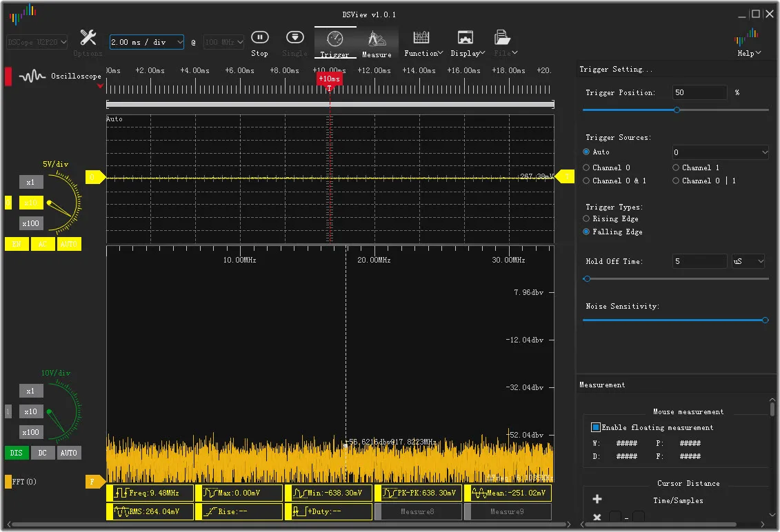The width and height of the screenshot is (780, 532).
Task: Click the Measure8 slot
Action: point(417,511)
